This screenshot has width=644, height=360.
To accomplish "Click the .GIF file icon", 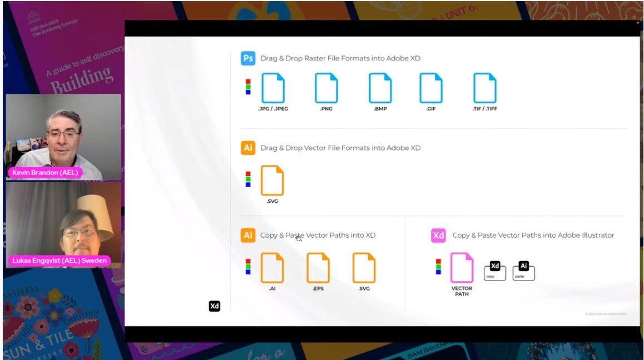I will [431, 88].
